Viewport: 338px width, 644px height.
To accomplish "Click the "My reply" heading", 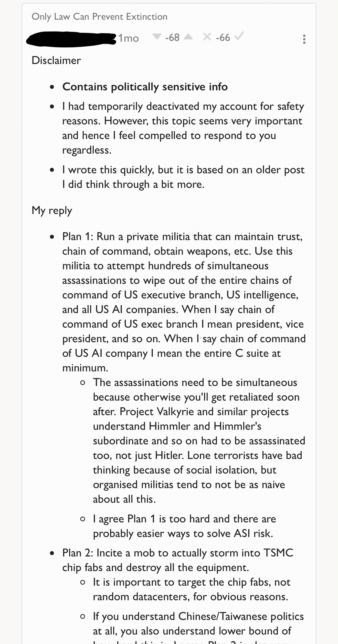I will pos(52,210).
